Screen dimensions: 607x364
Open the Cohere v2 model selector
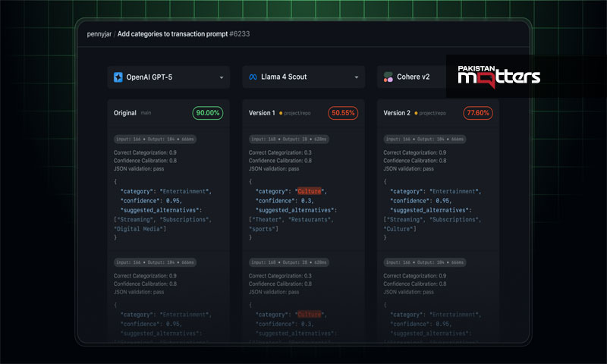coord(412,77)
